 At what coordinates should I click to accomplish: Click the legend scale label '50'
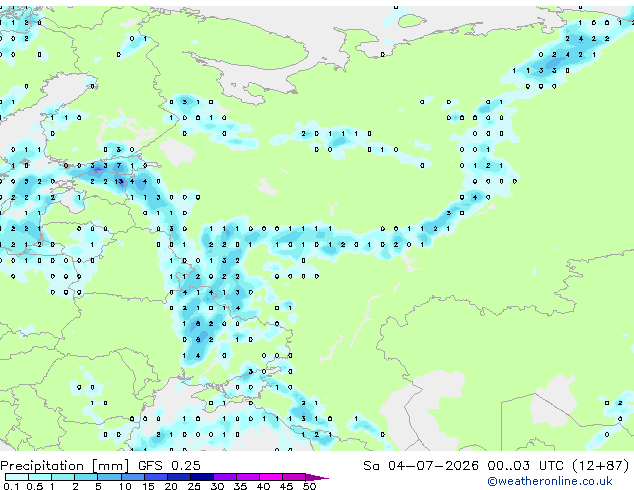coord(309,486)
